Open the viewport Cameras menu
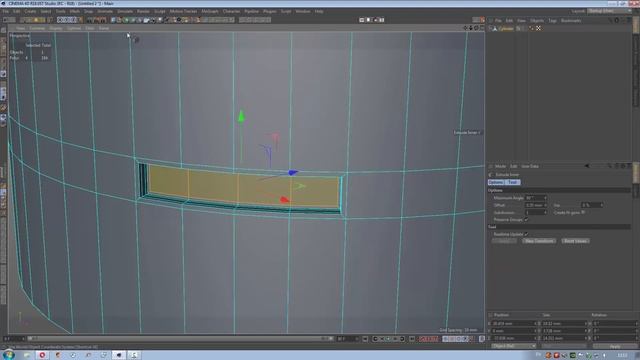The width and height of the screenshot is (640, 360). point(37,28)
